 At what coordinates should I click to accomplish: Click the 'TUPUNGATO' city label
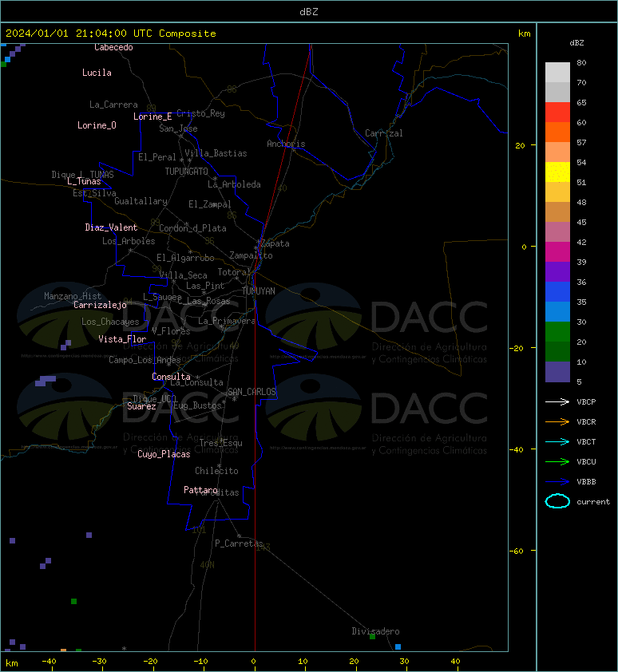click(187, 172)
